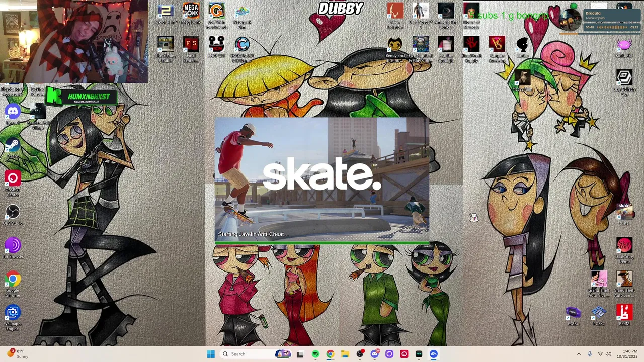Open Five Nights at Freddy's shortcut
This screenshot has width=644, height=362.
tap(420, 50)
